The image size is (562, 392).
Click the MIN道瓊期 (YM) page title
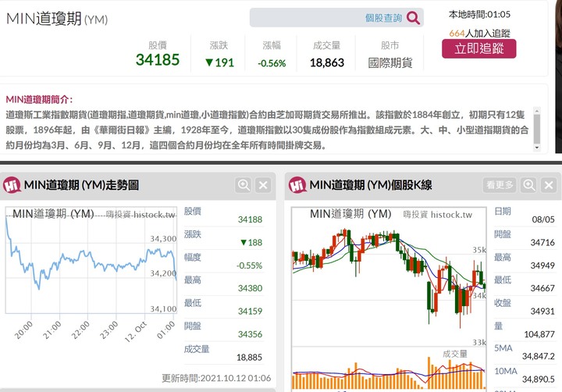57,19
